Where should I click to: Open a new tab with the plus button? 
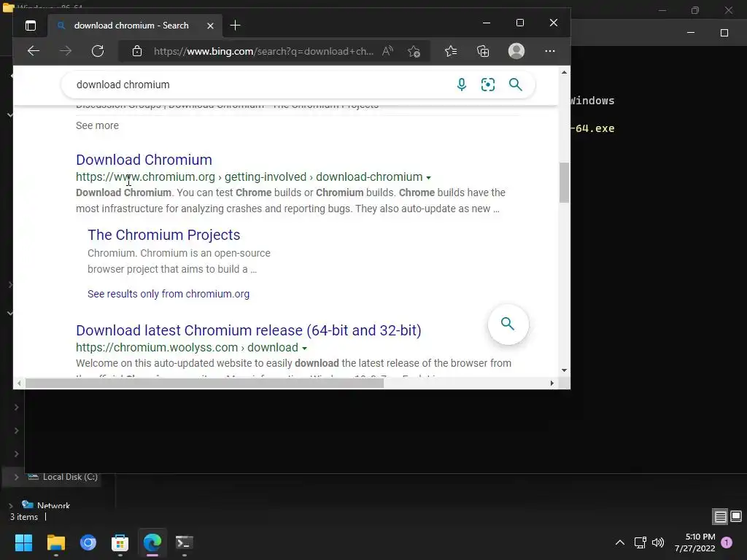235,26
